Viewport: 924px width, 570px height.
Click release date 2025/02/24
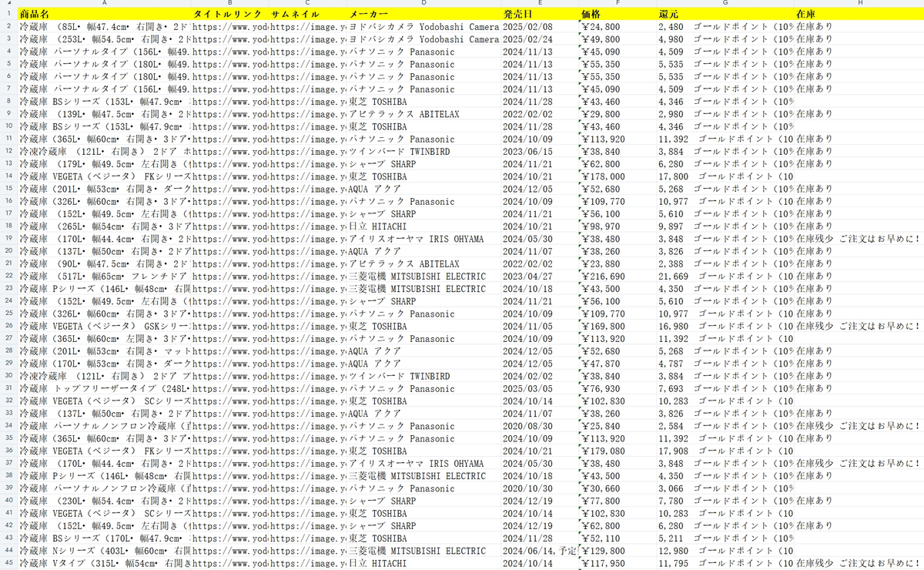point(540,39)
